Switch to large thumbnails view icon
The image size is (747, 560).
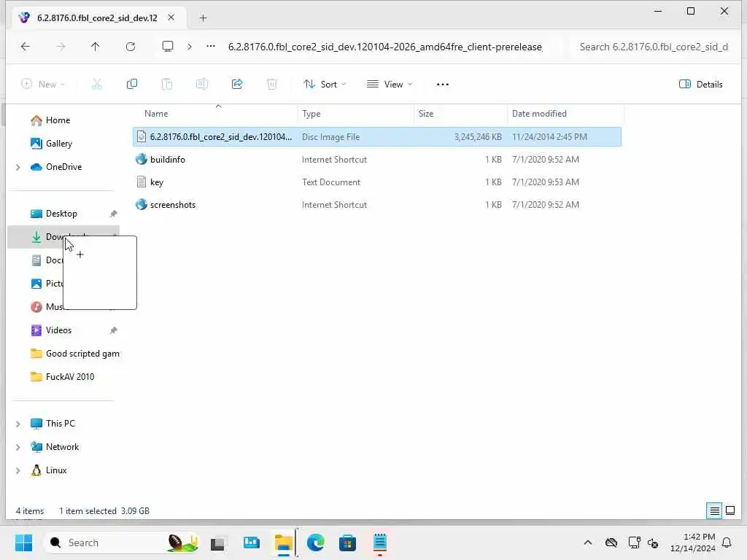(x=730, y=511)
